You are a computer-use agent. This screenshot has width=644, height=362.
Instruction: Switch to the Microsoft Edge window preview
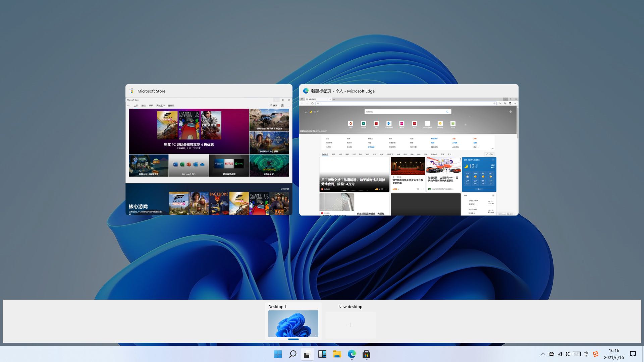pyautogui.click(x=409, y=156)
